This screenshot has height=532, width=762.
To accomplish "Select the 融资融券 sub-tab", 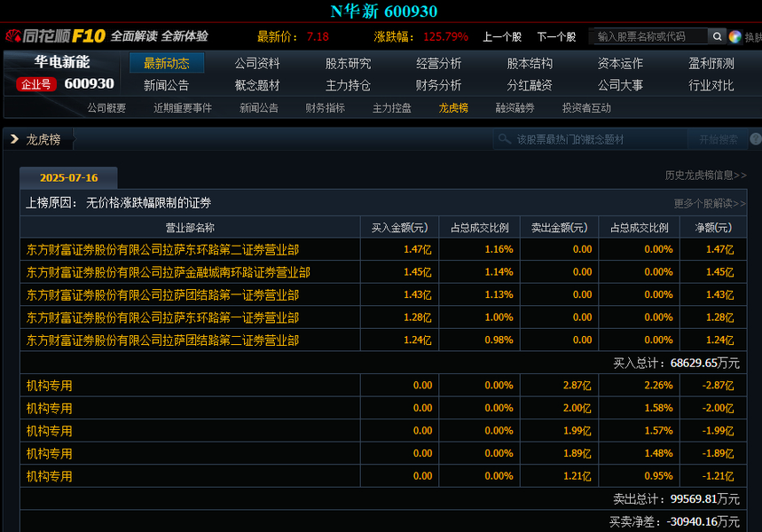I will coord(515,108).
